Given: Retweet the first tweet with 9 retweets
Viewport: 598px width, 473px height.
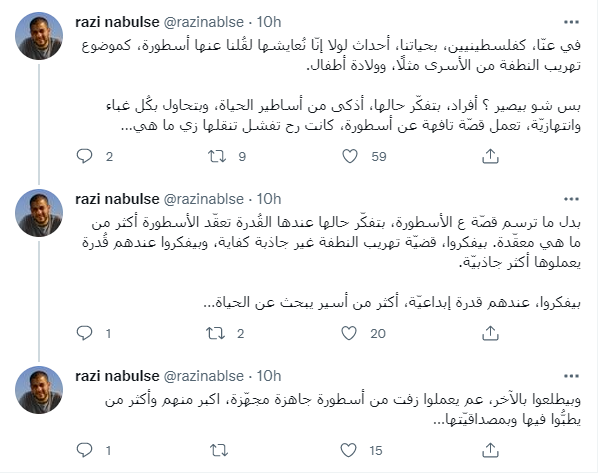Looking at the screenshot, I should tap(217, 156).
